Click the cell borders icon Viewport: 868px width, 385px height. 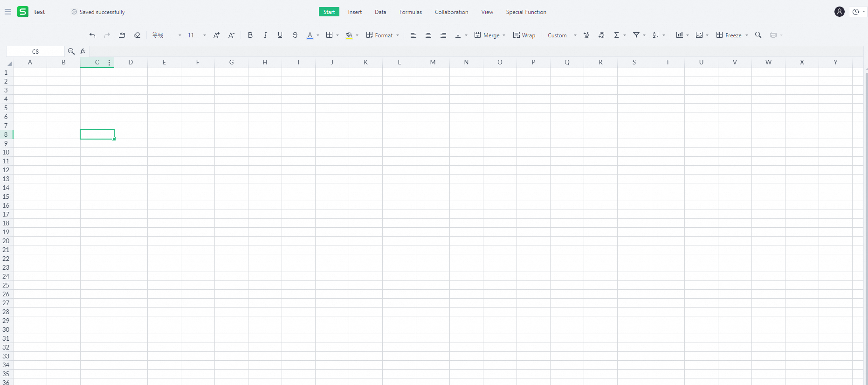click(330, 35)
